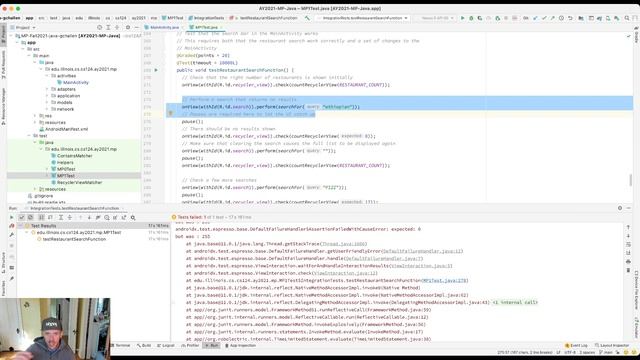Toggle sort by duration in test results
The width and height of the screenshot is (640, 360).
pos(50,218)
